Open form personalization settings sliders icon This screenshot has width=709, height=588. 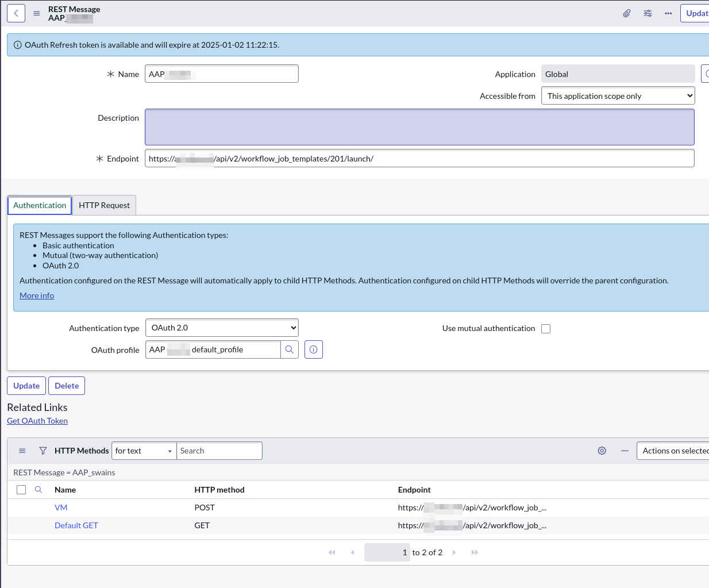(x=648, y=13)
